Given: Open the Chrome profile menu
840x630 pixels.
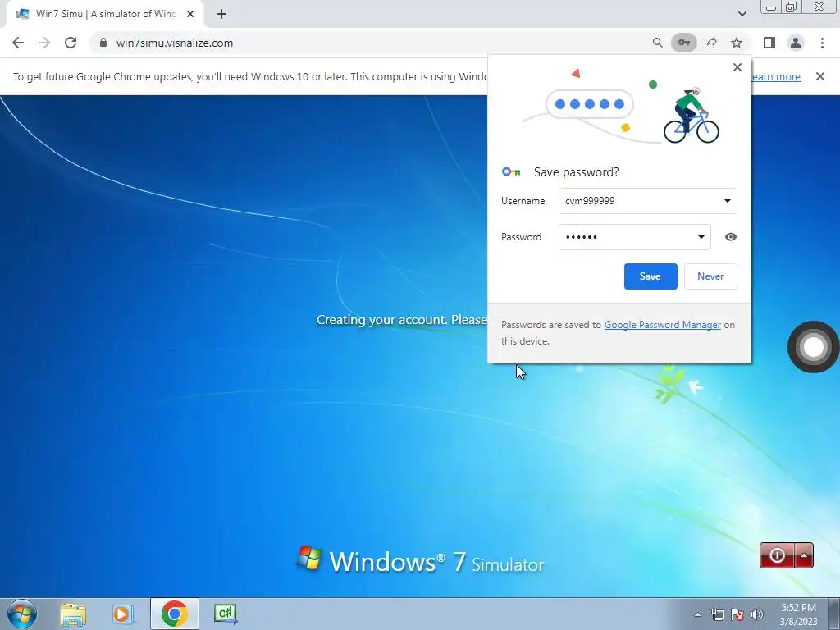Looking at the screenshot, I should click(x=796, y=43).
